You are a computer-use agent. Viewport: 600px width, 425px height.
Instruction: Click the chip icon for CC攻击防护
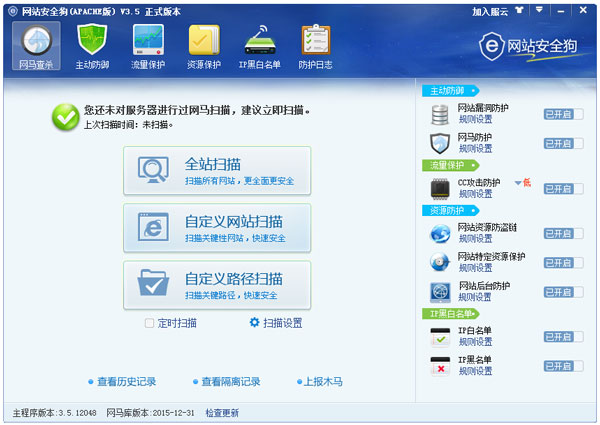click(x=440, y=189)
